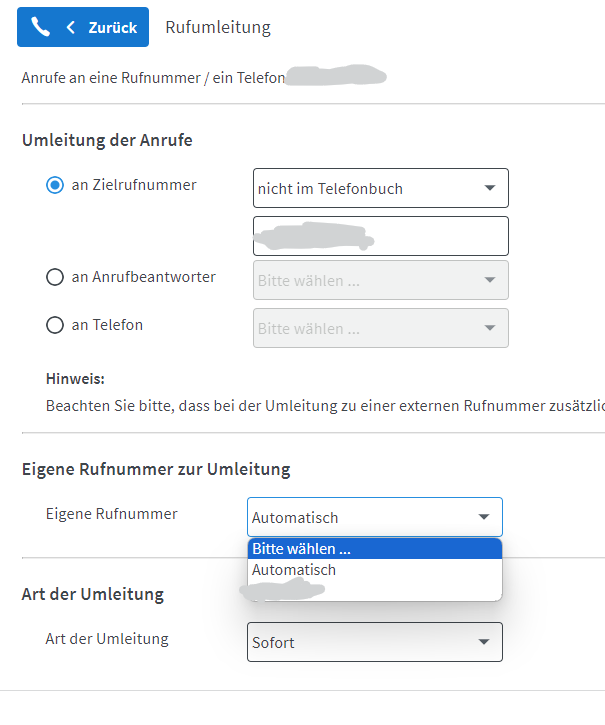Click the arrow of the 'nicht im Telefonbuch' dropdown
The height and width of the screenshot is (725, 605).
(489, 188)
